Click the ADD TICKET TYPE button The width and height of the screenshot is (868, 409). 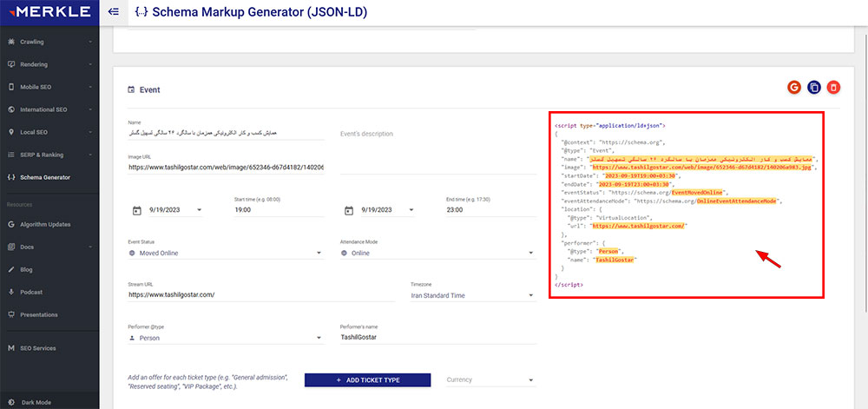(367, 380)
